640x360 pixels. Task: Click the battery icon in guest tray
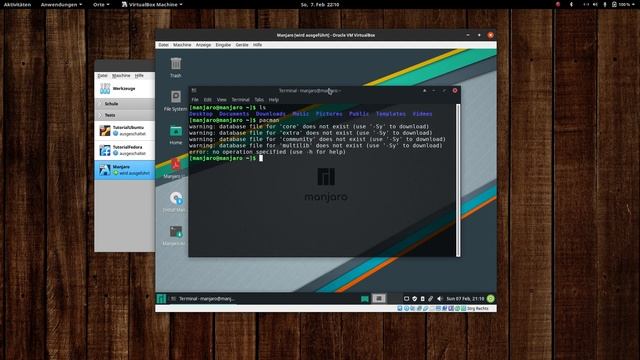422,299
